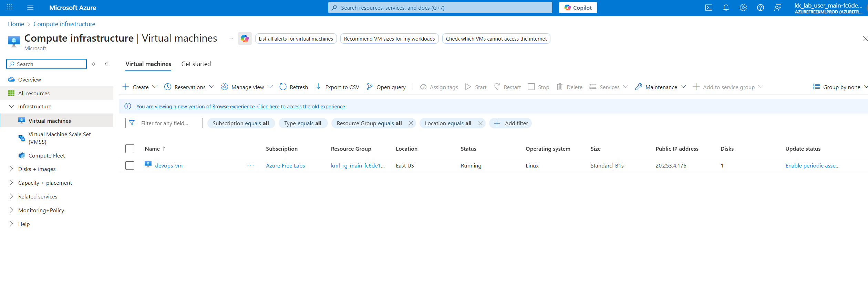
Task: Open the devops-vm row ellipsis menu
Action: [x=250, y=165]
